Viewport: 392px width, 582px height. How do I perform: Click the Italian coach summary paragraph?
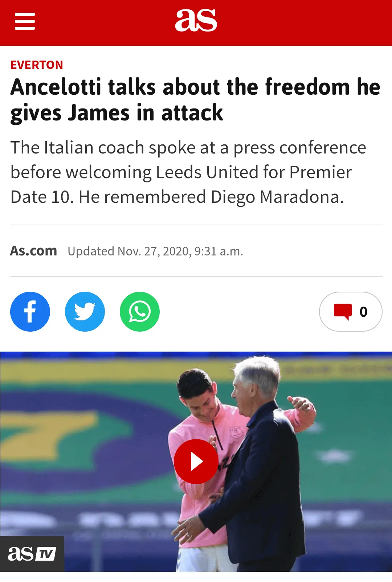(x=188, y=172)
